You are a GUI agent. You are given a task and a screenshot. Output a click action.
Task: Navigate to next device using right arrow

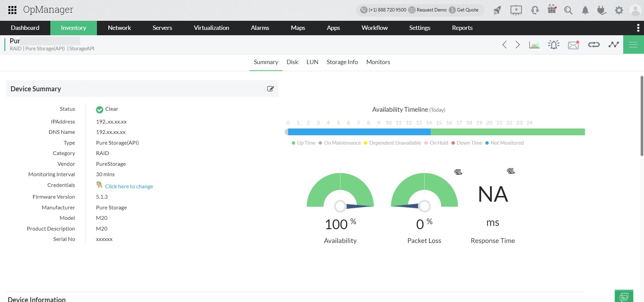click(517, 44)
